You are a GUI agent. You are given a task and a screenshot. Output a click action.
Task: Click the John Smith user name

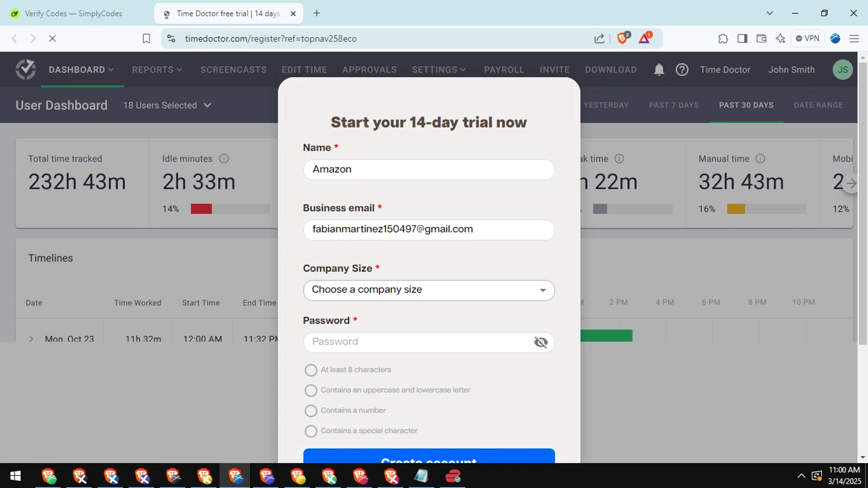[791, 69]
